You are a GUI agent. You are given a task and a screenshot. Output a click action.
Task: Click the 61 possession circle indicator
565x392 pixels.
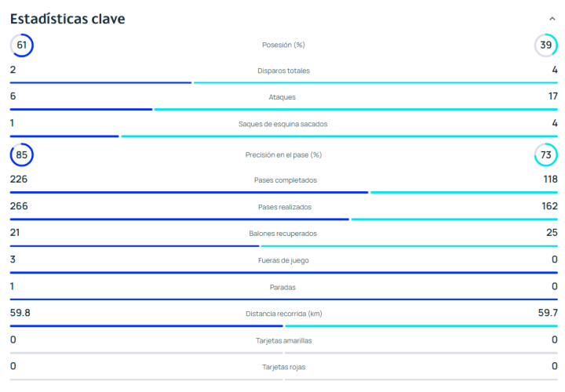(21, 45)
